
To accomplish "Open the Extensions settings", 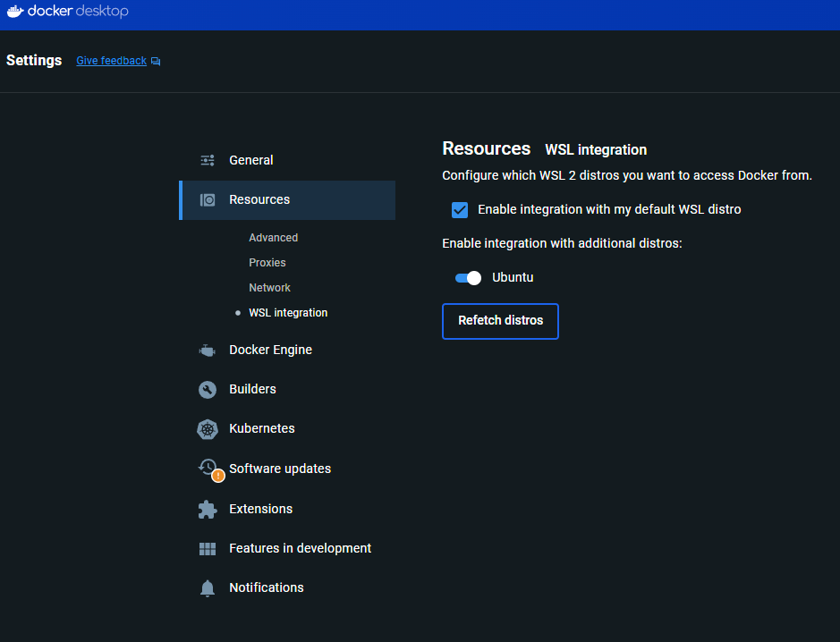I will pyautogui.click(x=287, y=509).
